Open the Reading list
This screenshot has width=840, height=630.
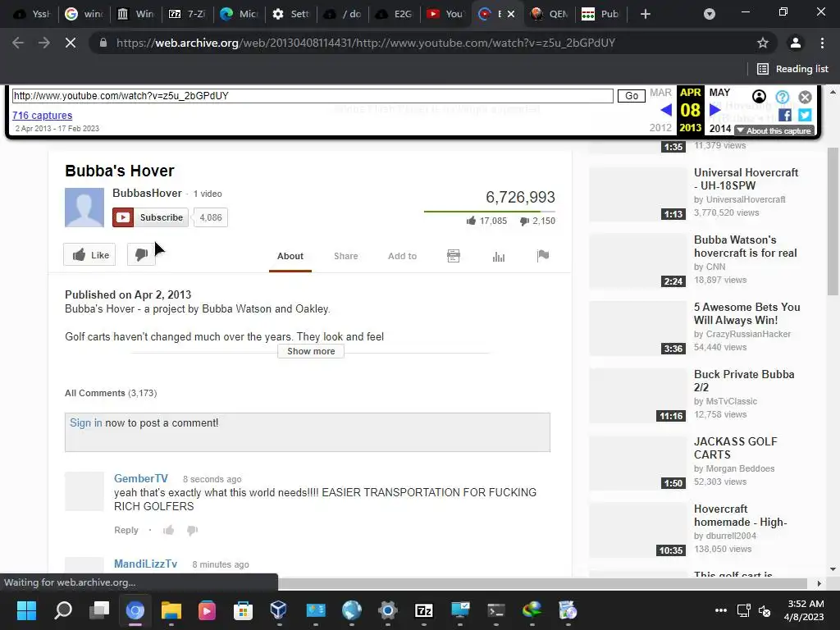(x=792, y=69)
